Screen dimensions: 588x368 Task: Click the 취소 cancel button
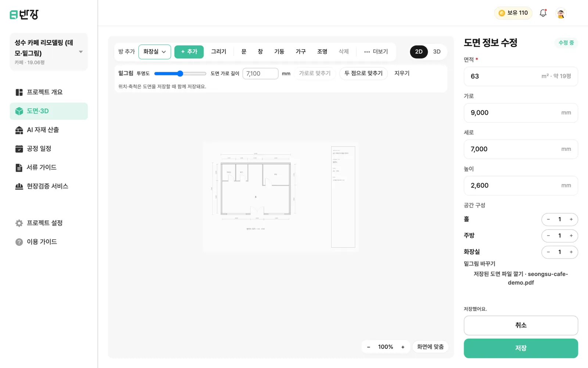coord(521,325)
